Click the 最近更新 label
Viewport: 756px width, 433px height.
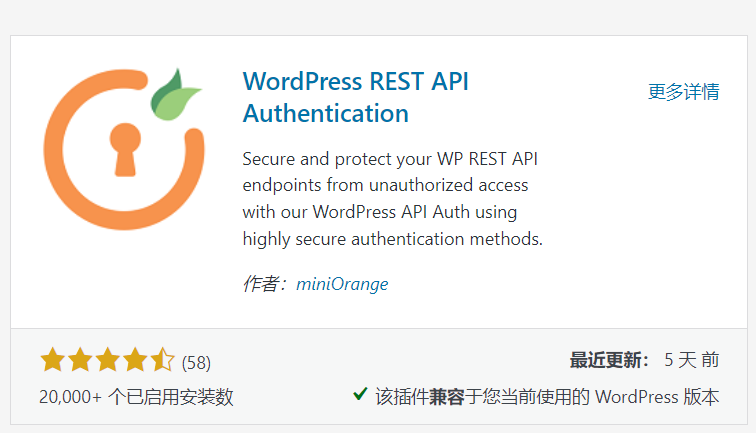pyautogui.click(x=608, y=360)
